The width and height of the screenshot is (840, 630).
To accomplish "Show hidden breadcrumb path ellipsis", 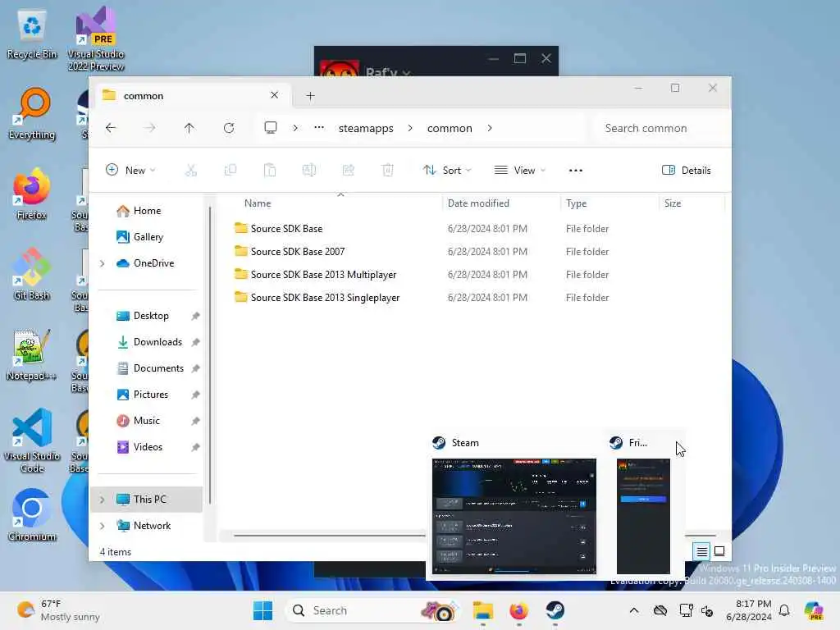I will coord(319,127).
